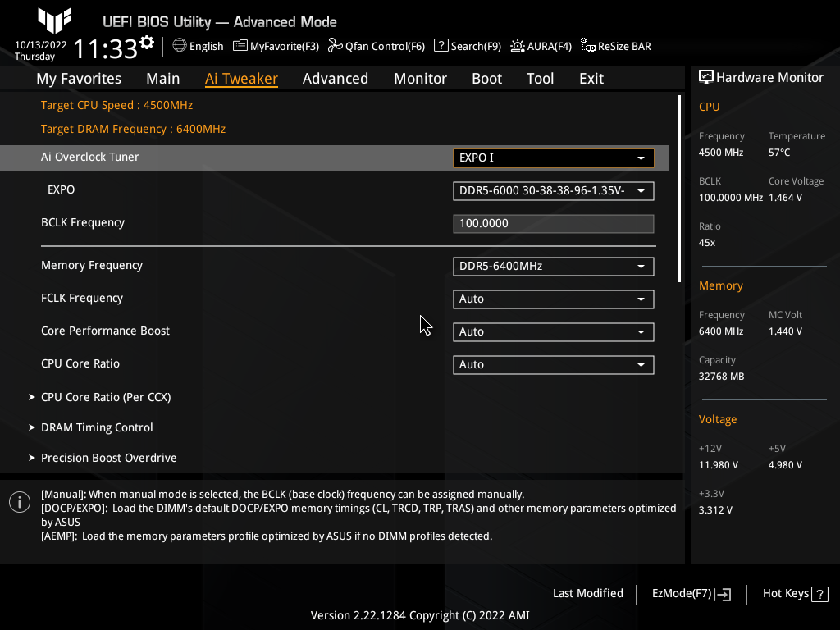Viewport: 840px width, 630px height.
Task: Click the Core Voltage 1.464 V value
Action: (x=785, y=198)
